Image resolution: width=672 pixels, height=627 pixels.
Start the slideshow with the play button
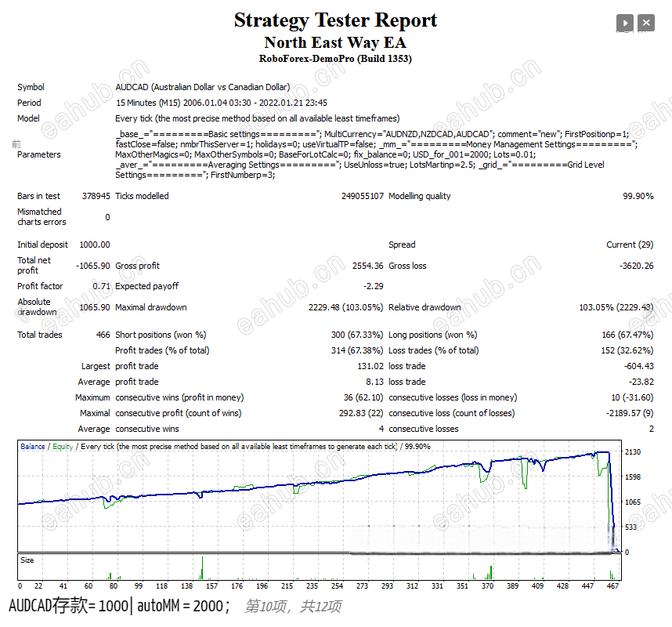coord(625,23)
